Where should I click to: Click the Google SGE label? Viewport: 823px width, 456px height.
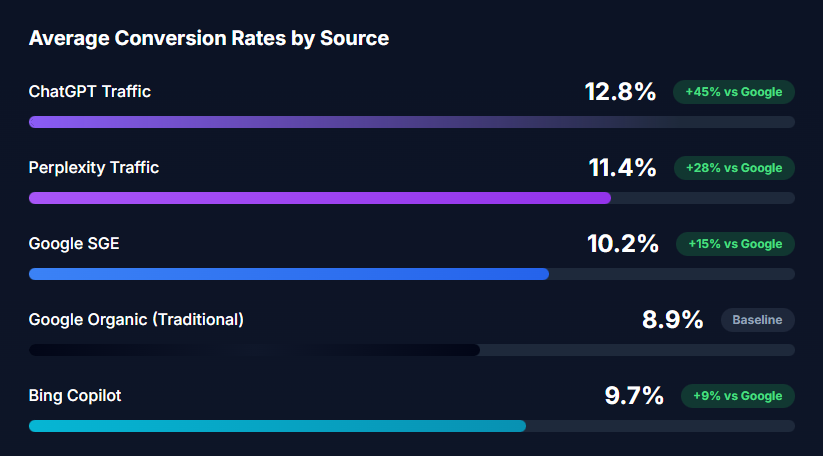point(74,244)
